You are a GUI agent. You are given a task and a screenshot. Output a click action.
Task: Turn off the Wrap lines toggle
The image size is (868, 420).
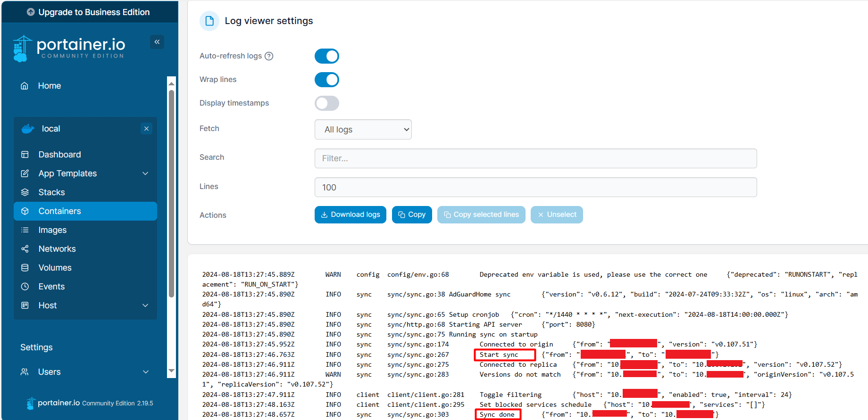click(x=327, y=80)
